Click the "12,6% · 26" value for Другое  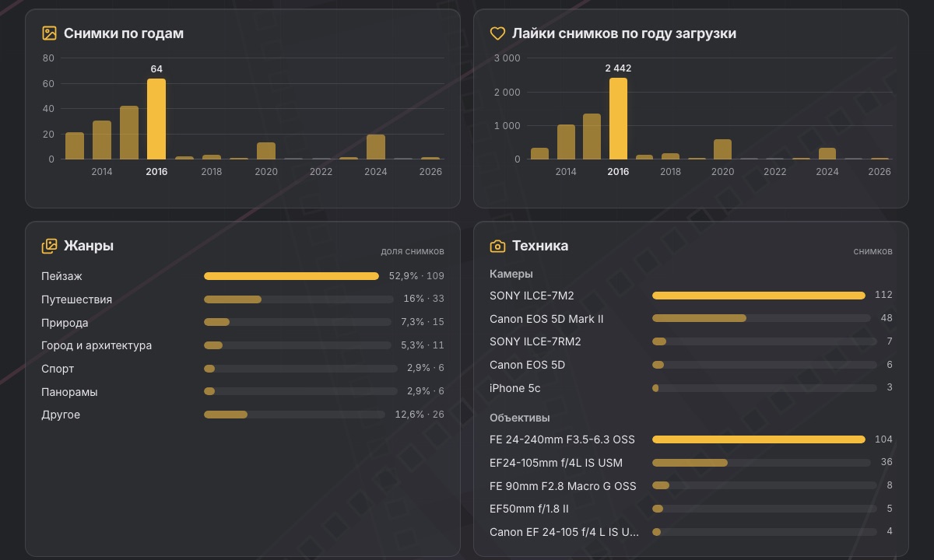(x=420, y=415)
